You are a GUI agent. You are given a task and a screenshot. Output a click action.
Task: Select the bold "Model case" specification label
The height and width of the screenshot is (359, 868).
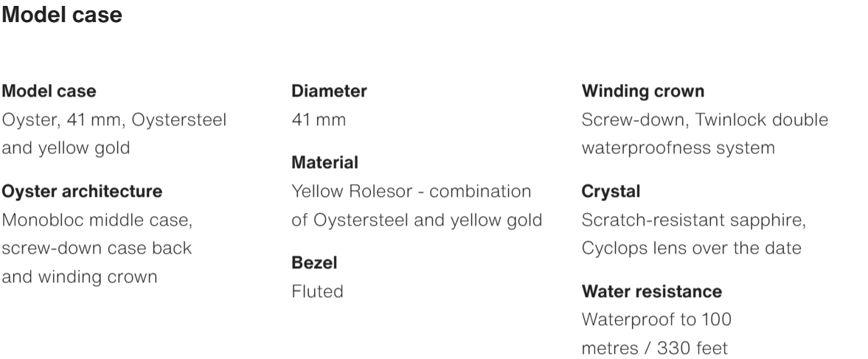49,91
